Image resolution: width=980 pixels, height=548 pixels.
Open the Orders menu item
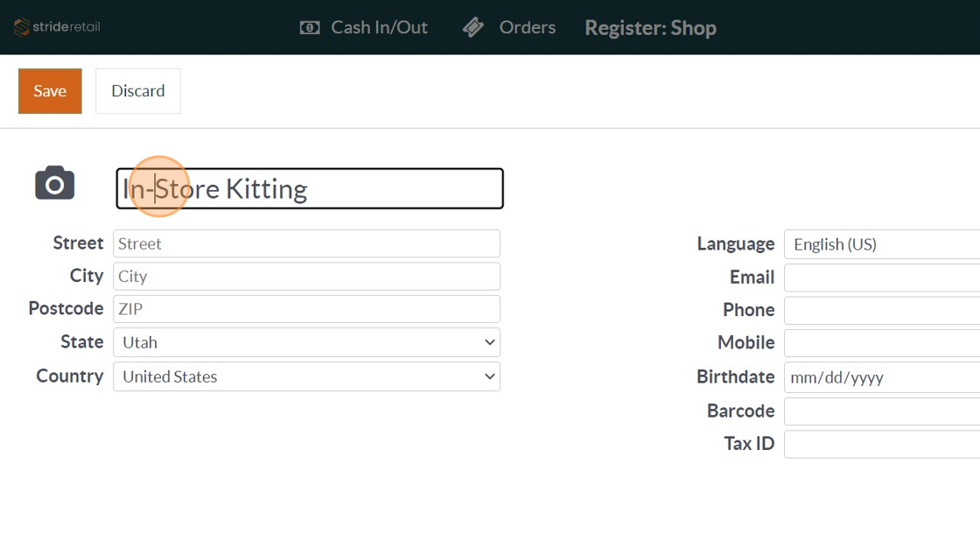(x=527, y=27)
